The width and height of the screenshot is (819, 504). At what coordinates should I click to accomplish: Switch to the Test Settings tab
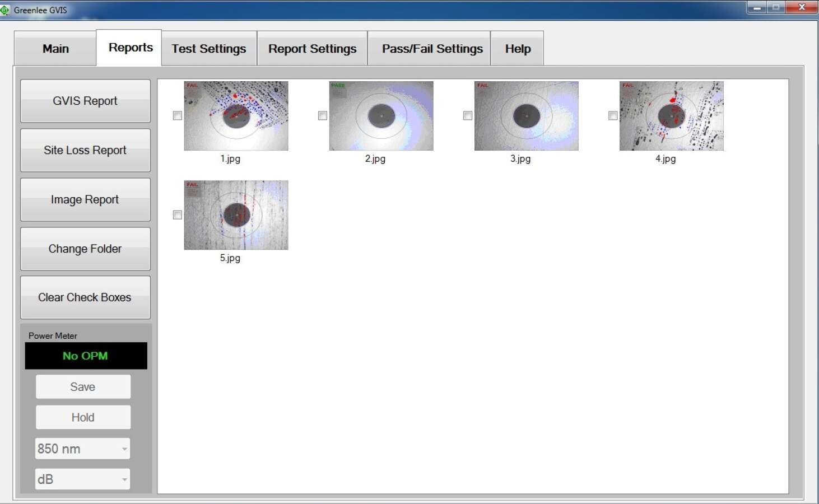[x=209, y=49]
